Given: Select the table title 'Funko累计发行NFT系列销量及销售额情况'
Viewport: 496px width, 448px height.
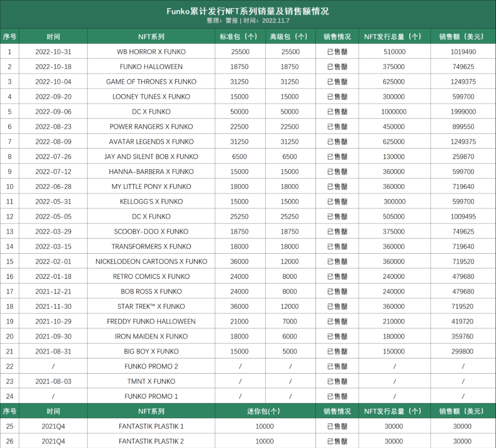Looking at the screenshot, I should coord(248,11).
